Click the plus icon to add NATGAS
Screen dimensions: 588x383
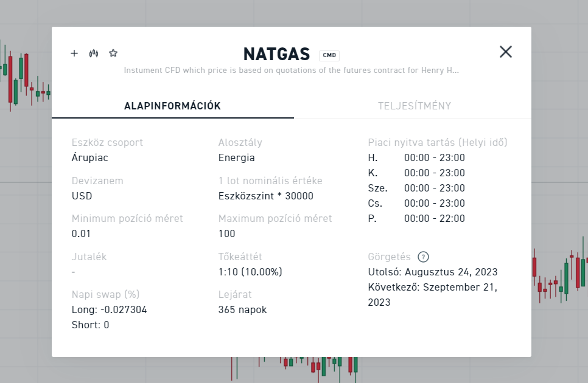point(74,53)
